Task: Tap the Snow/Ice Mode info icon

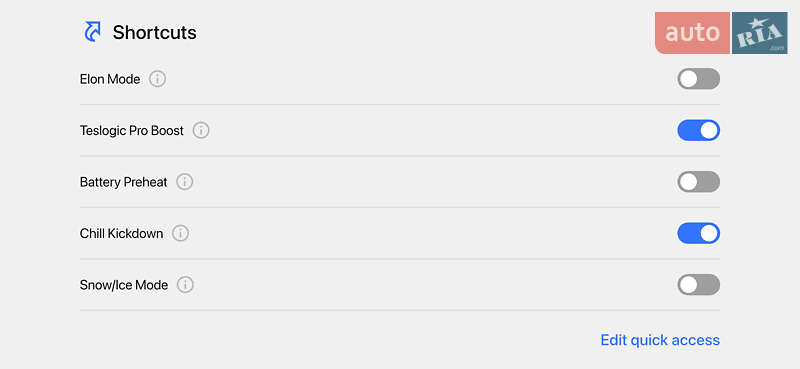Action: 185,285
